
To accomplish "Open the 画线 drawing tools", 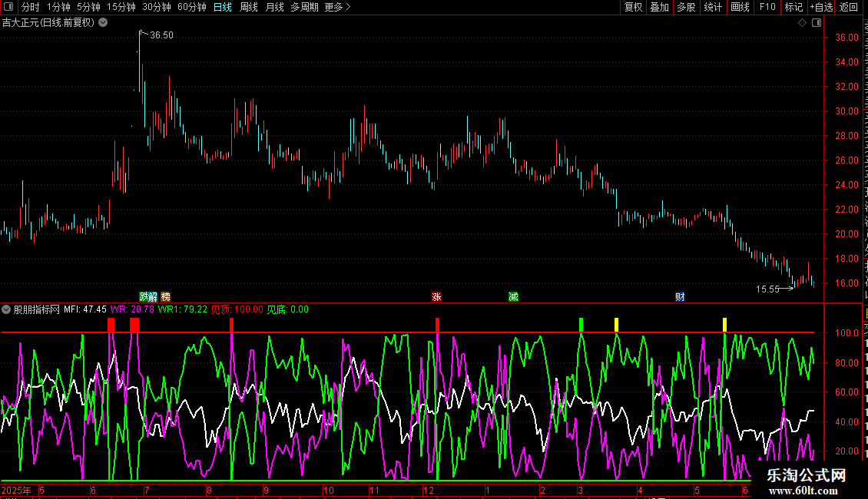I will 740,7.
